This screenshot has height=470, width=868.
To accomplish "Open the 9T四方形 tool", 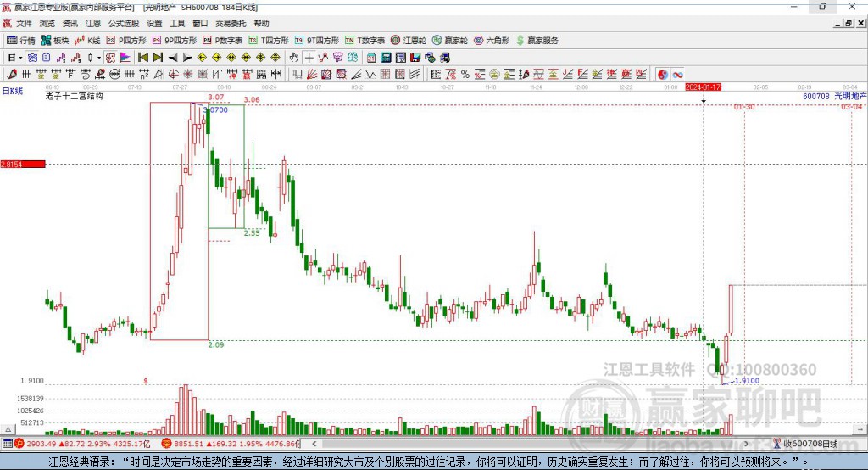I will [x=317, y=41].
